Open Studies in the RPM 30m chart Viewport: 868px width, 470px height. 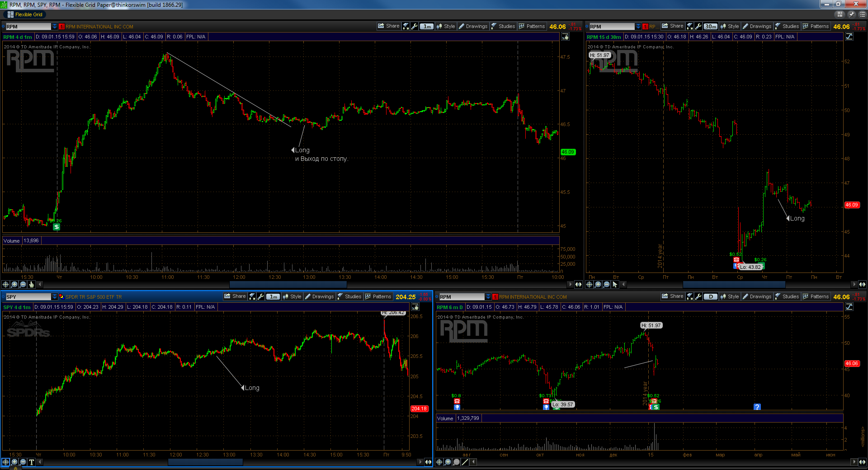[787, 26]
